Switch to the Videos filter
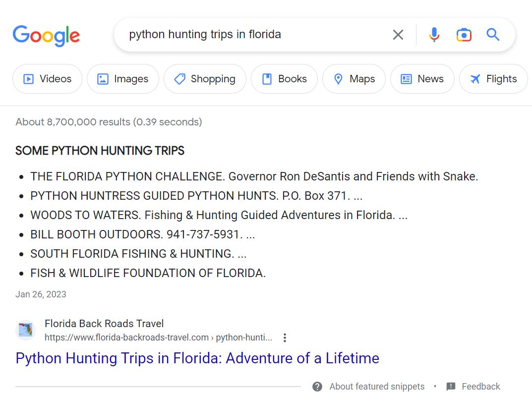This screenshot has height=396, width=532. pyautogui.click(x=48, y=79)
